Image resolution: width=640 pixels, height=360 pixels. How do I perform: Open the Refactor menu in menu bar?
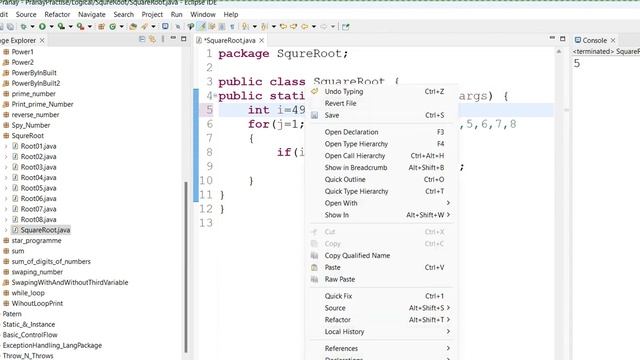pos(57,14)
